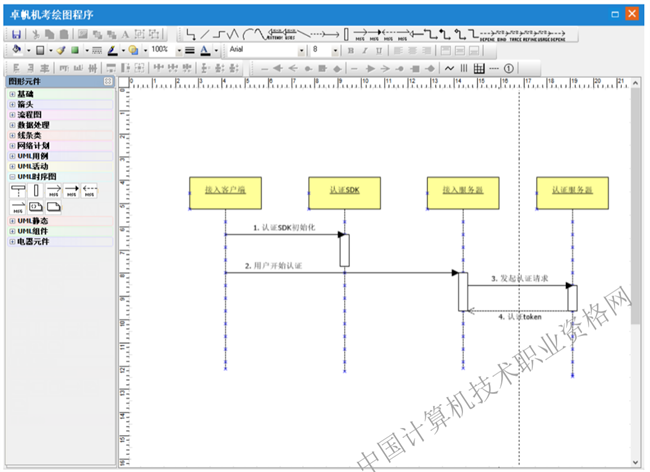Select the grid icon in third toolbar

(x=479, y=68)
